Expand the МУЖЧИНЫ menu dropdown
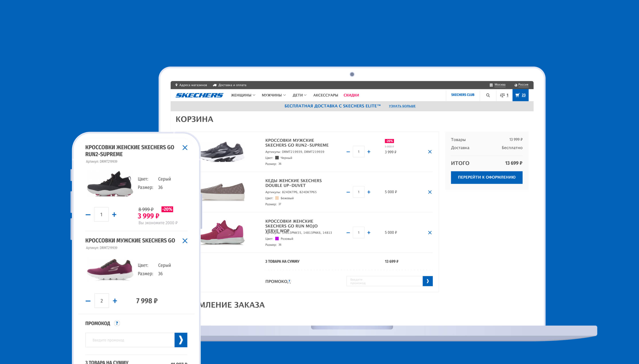The image size is (639, 364). (274, 95)
